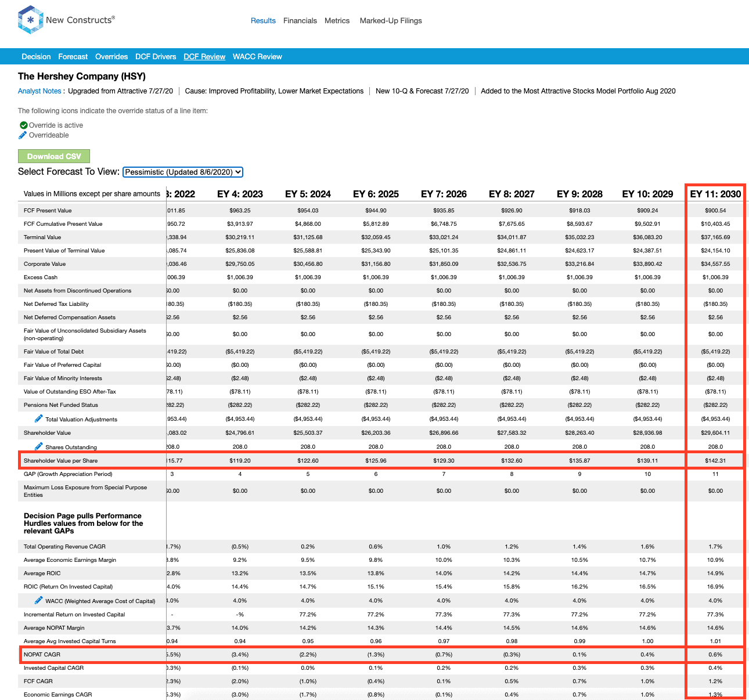Screen dimensions: 749x700
Task: Click the Value of Outstanding ESO After-Tax label
Action: point(70,391)
